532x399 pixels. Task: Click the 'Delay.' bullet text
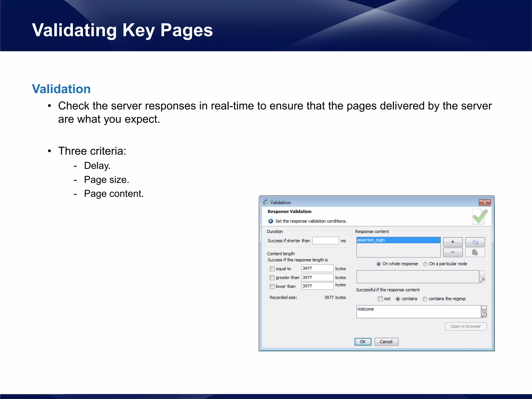pyautogui.click(x=97, y=166)
